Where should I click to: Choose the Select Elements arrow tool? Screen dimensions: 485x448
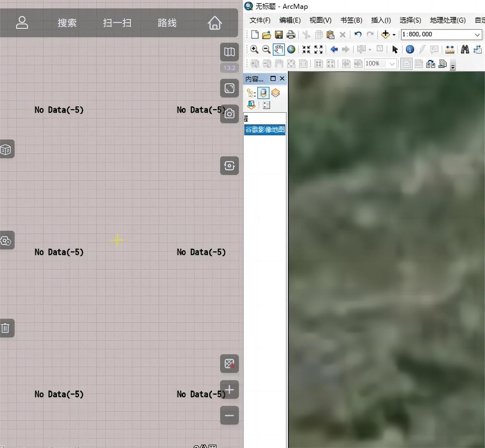395,49
